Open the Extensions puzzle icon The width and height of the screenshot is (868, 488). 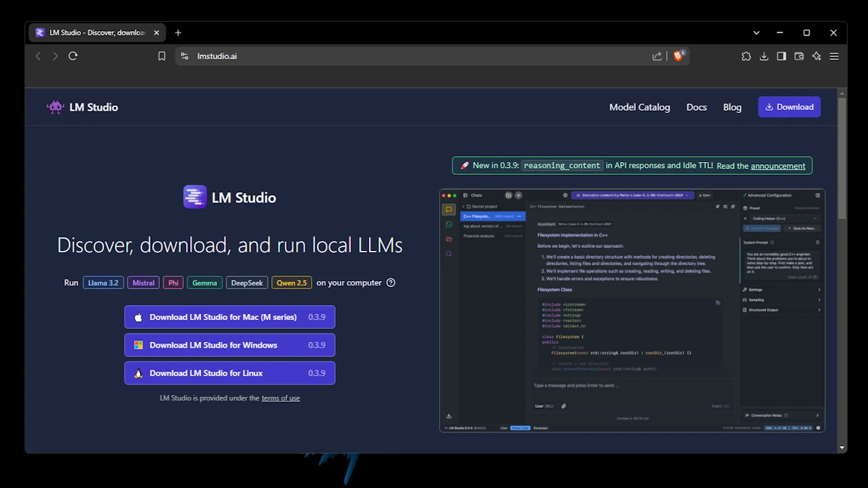coord(746,56)
